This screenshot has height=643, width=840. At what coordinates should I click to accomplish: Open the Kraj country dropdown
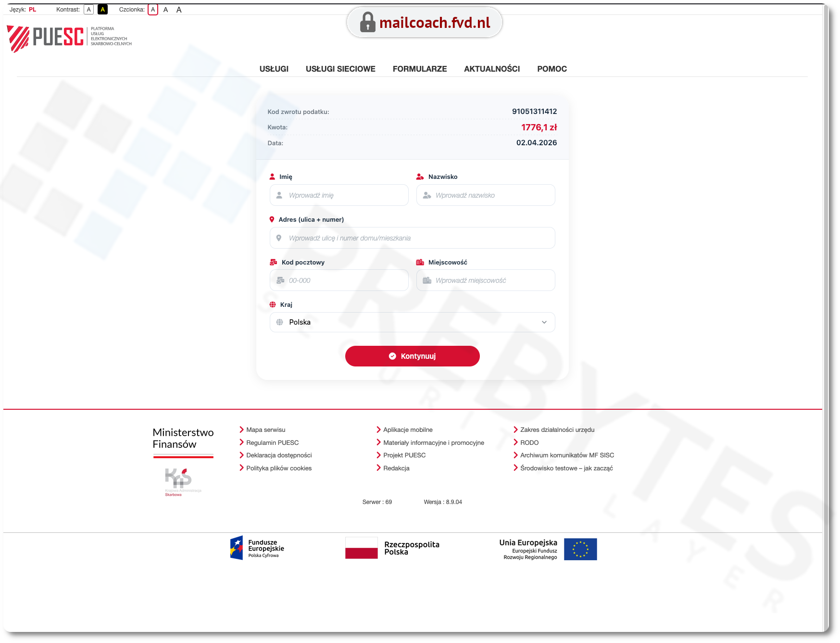pos(412,322)
